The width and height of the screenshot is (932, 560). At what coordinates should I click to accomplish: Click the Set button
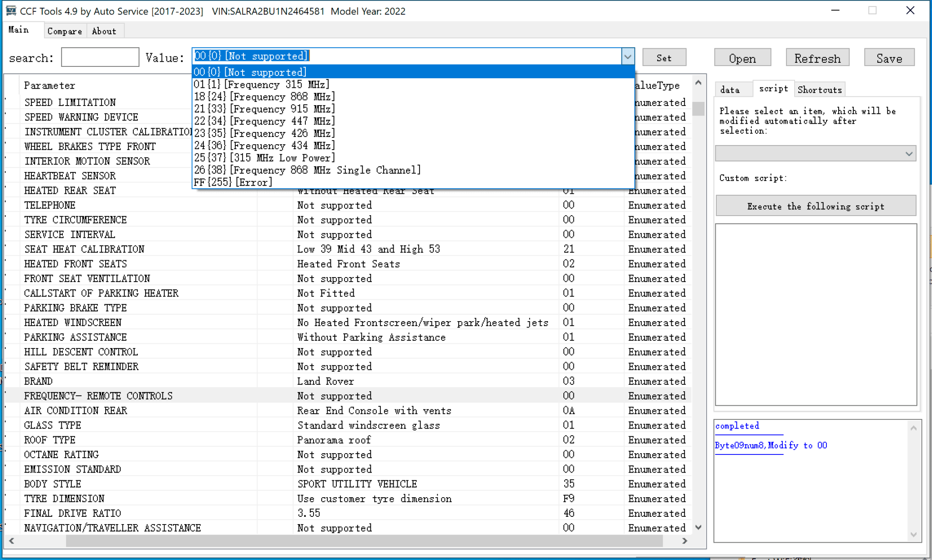(x=664, y=57)
